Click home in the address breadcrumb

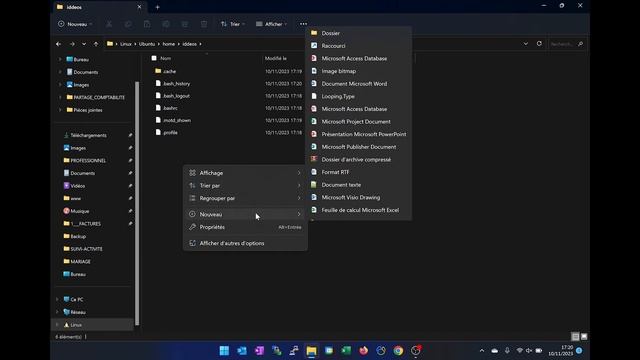tap(169, 44)
